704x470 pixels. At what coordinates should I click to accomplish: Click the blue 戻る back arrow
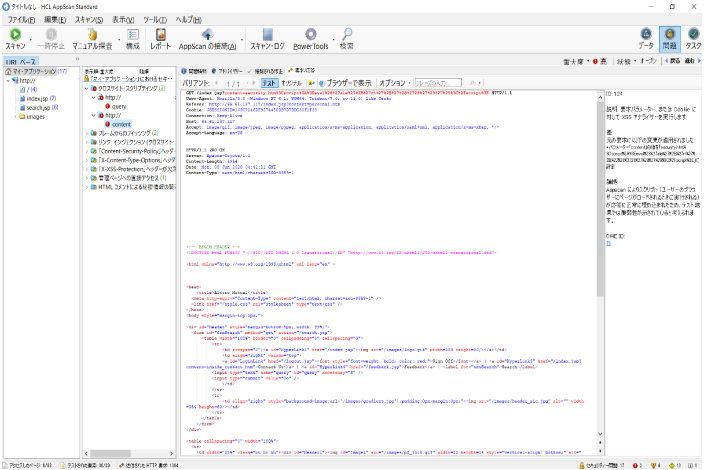tap(667, 61)
